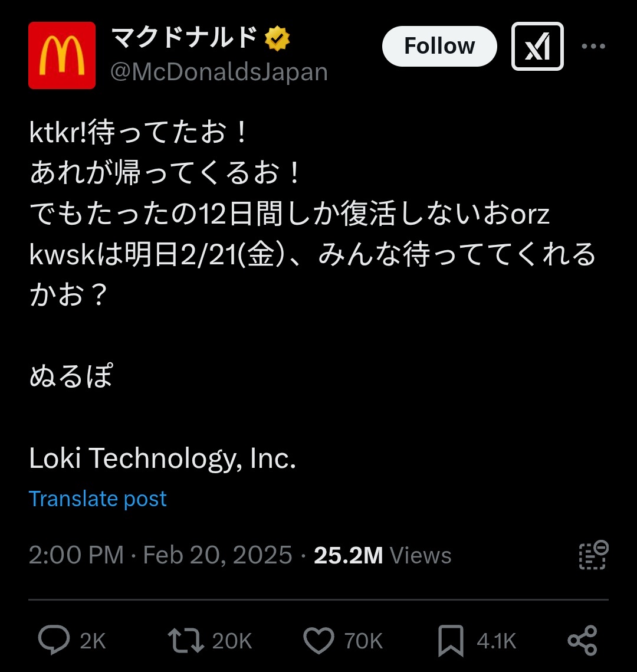637x672 pixels.
Task: Click the gold verified badge
Action: [x=277, y=40]
